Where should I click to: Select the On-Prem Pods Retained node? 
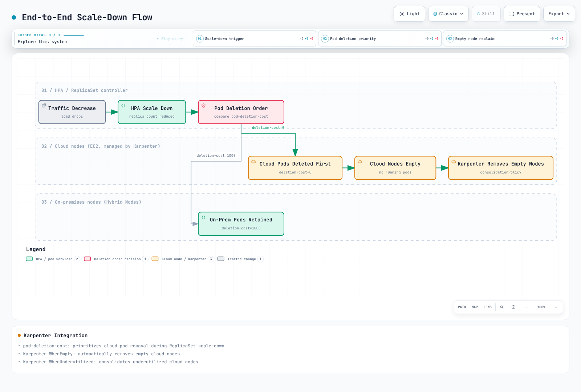click(x=241, y=224)
